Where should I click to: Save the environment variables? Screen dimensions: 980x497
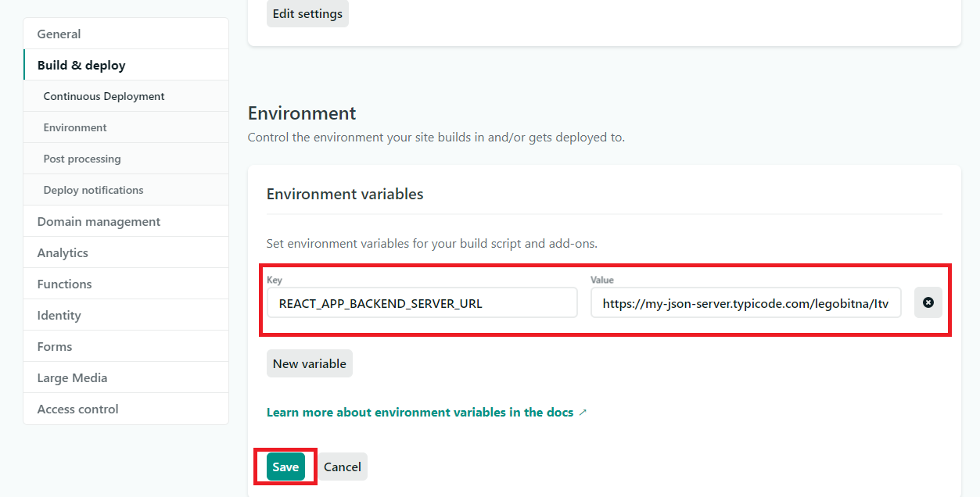pyautogui.click(x=285, y=467)
